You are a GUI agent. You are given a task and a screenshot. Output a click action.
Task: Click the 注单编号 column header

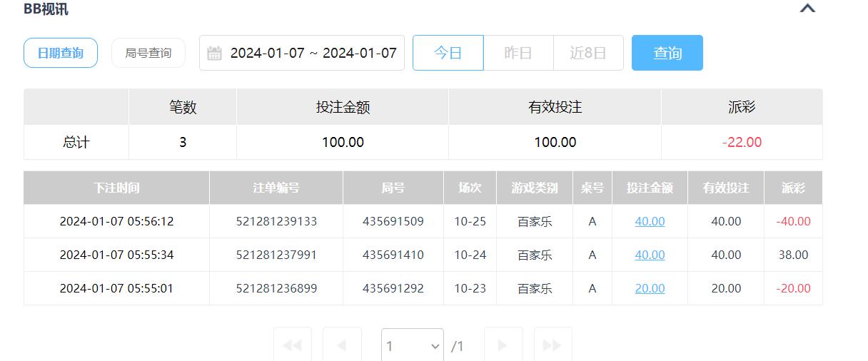pyautogui.click(x=276, y=188)
